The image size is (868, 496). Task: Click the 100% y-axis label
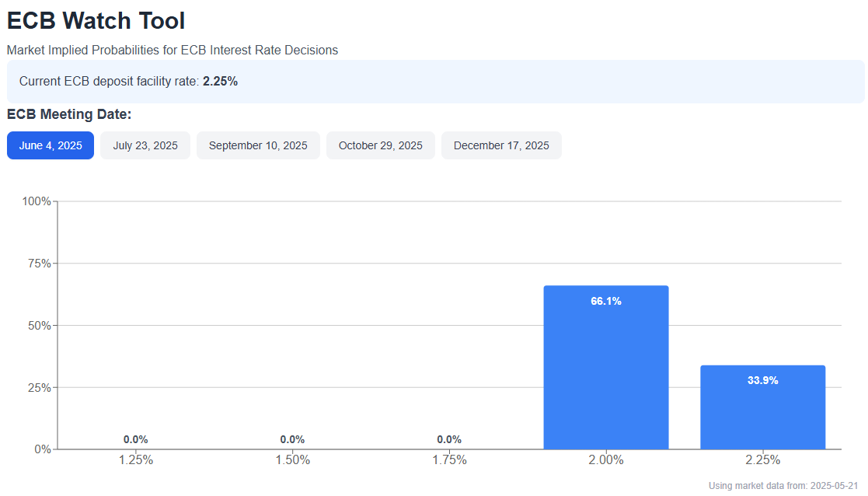tap(36, 201)
